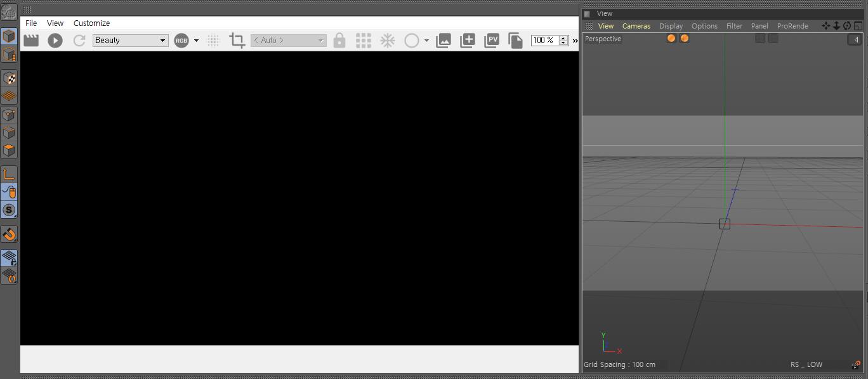Open the Customize menu
Screen dimensions: 868x379
(91, 23)
